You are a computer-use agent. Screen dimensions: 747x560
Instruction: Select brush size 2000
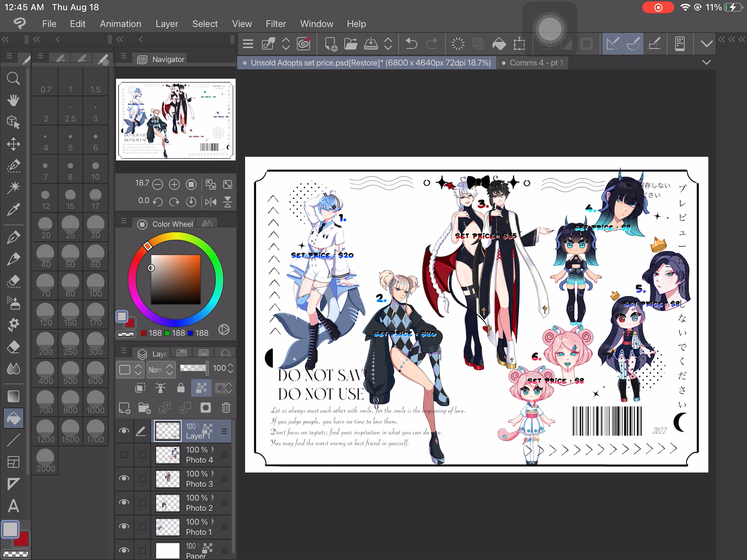click(x=46, y=460)
